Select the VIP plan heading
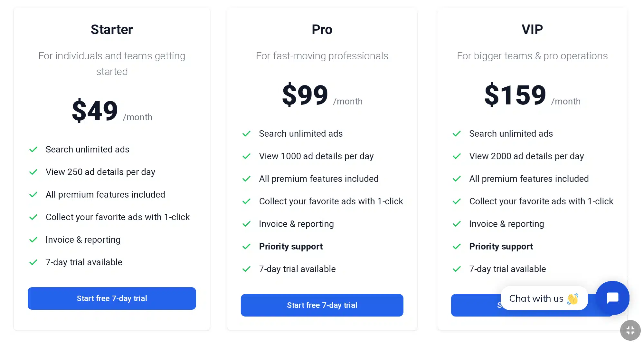Screen dimensions: 644x342 532,29
